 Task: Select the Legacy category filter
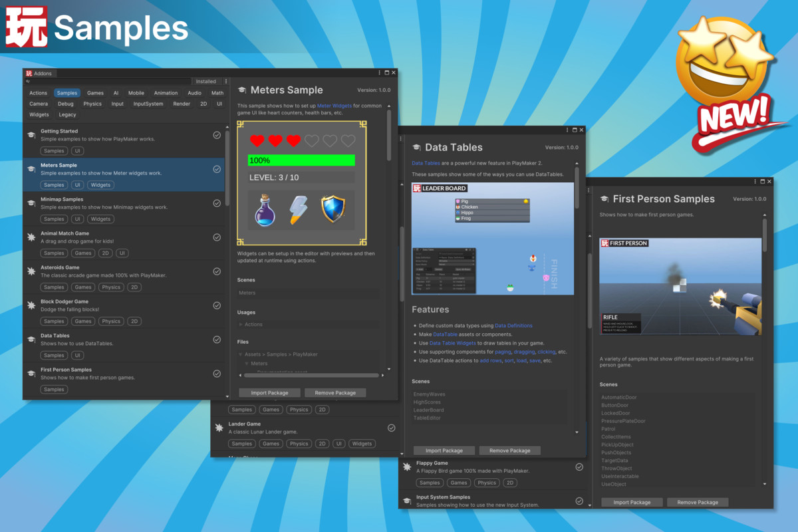click(67, 114)
